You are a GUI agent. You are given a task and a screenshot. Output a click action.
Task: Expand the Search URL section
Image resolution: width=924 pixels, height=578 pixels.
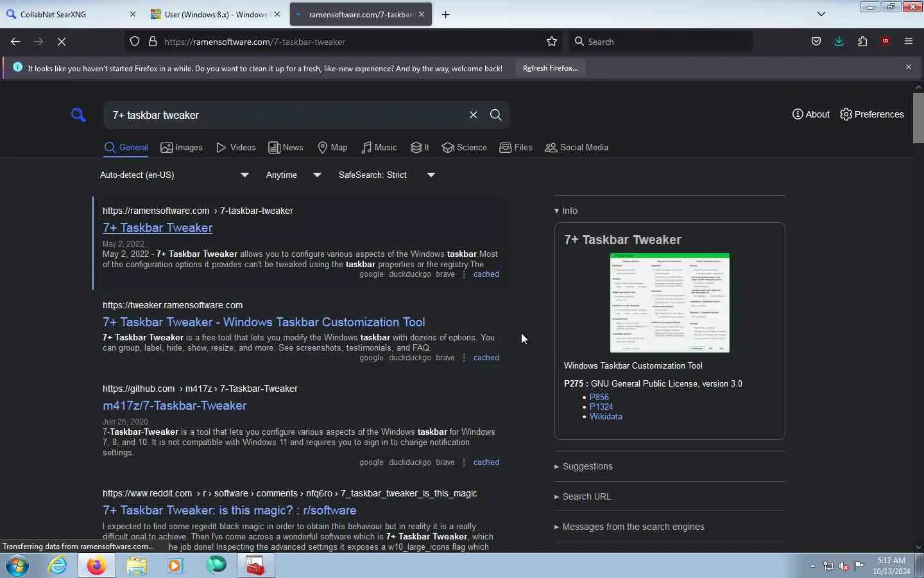583,496
